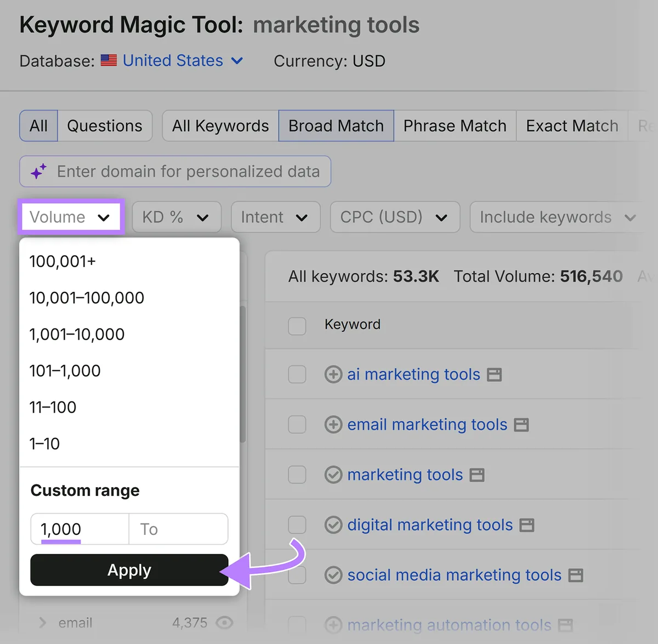
Task: Check the box for social media marketing tools
Action: pyautogui.click(x=297, y=575)
